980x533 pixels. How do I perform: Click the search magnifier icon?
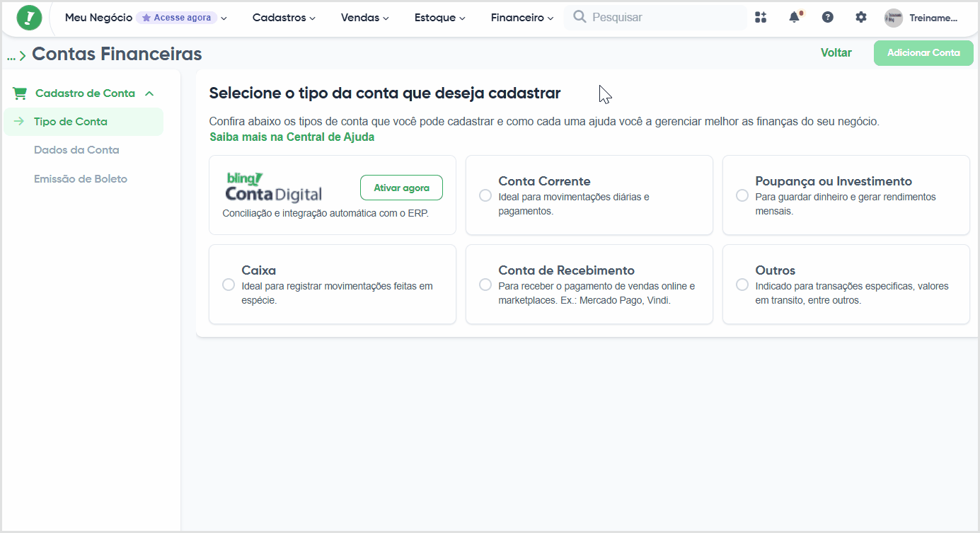580,17
